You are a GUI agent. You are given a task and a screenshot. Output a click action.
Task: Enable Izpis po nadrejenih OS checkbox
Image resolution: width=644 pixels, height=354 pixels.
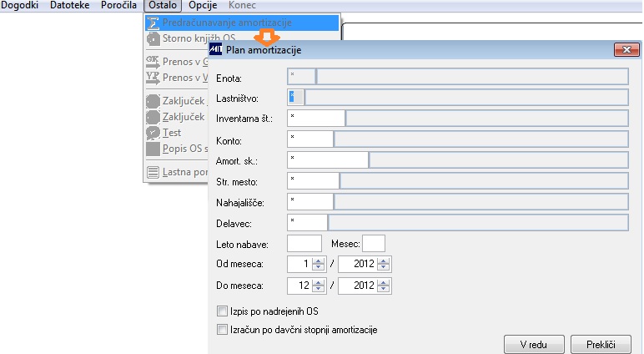222,311
